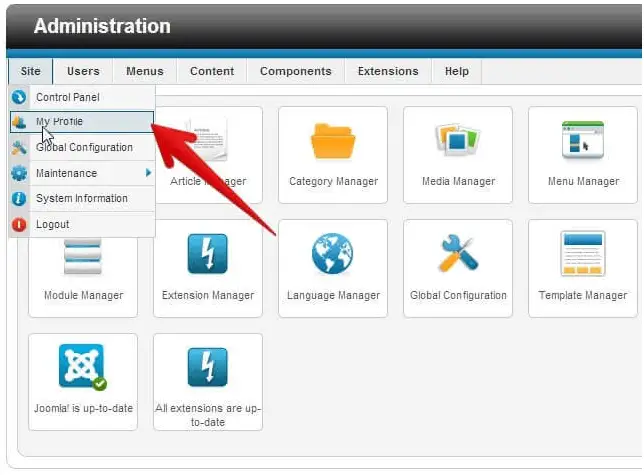The height and width of the screenshot is (475, 644).
Task: Click the Administration header title
Action: click(102, 26)
